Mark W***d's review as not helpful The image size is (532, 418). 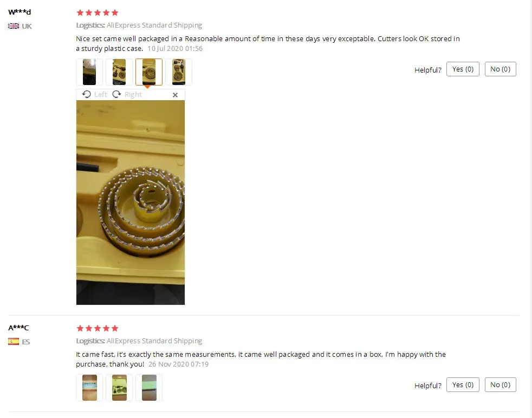point(501,69)
